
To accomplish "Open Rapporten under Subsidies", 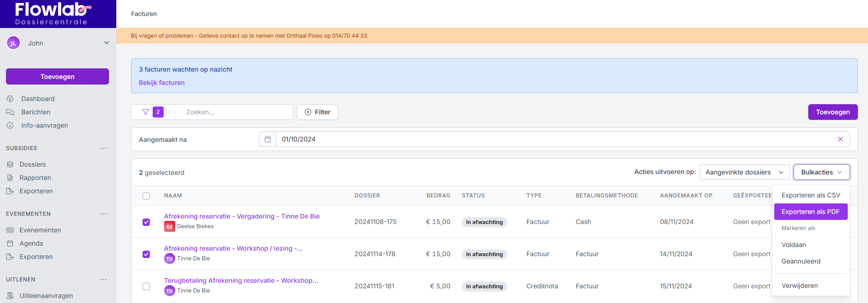I will (x=35, y=178).
